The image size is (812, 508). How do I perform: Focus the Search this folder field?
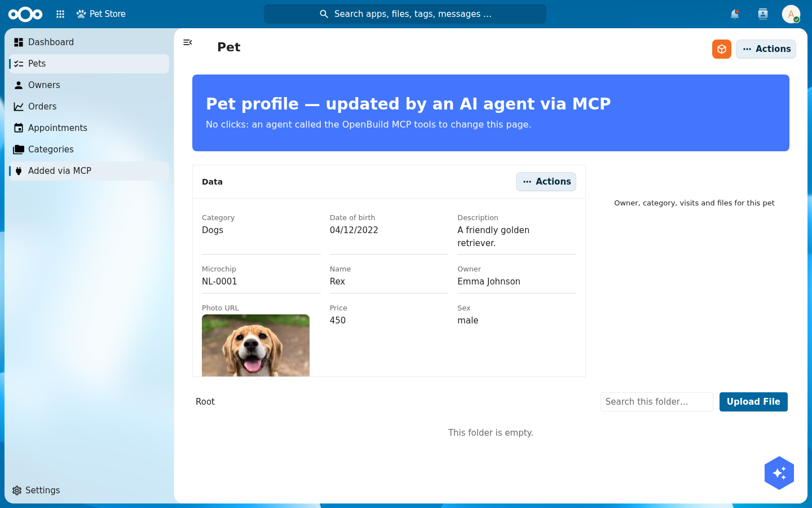pos(657,402)
